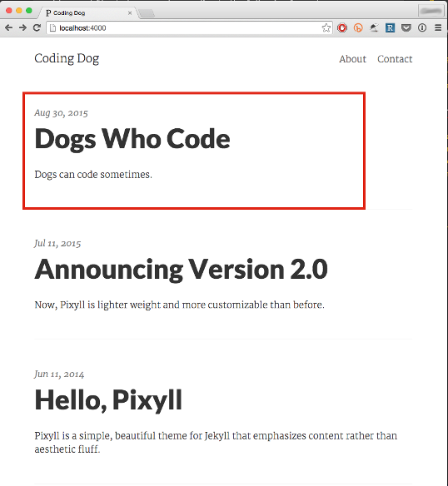Image resolution: width=448 pixels, height=486 pixels.
Task: Save page with the Pocket extension
Action: tap(406, 28)
